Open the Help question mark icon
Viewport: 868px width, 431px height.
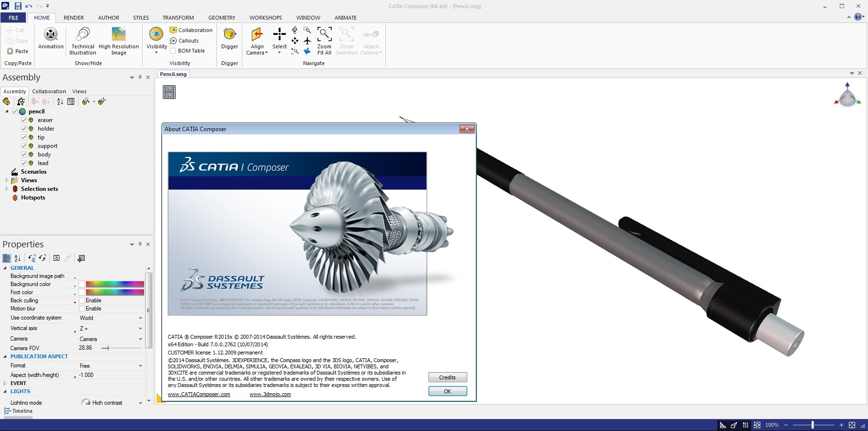pyautogui.click(x=858, y=17)
